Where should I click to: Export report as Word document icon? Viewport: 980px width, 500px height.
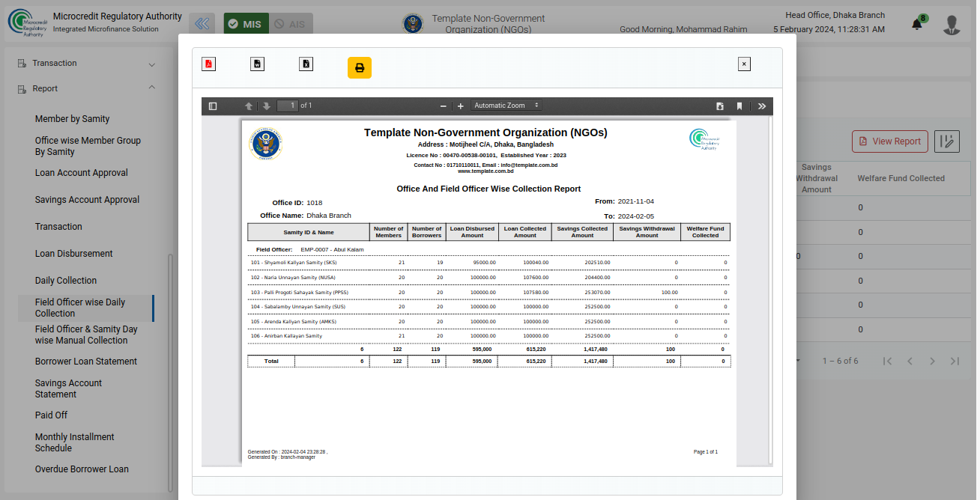coord(257,64)
